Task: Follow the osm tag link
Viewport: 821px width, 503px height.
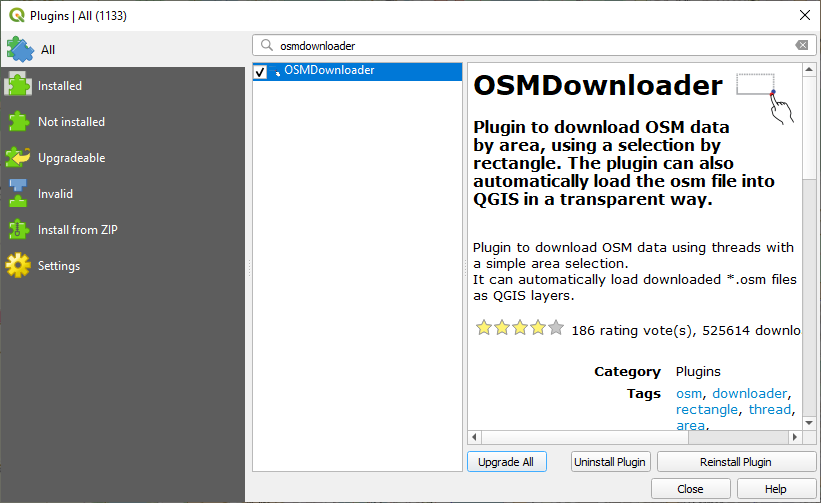Action: coord(689,394)
